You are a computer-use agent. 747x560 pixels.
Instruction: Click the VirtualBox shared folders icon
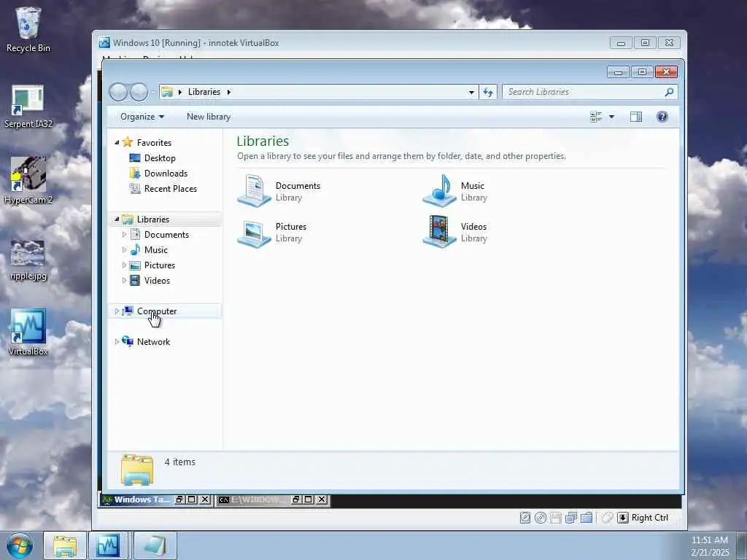(x=587, y=518)
